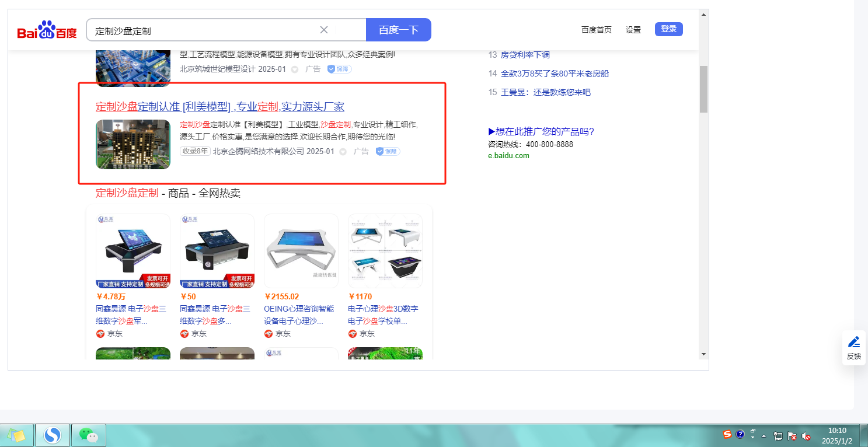Click the muted volume speaker tray icon
868x447 pixels.
806,436
